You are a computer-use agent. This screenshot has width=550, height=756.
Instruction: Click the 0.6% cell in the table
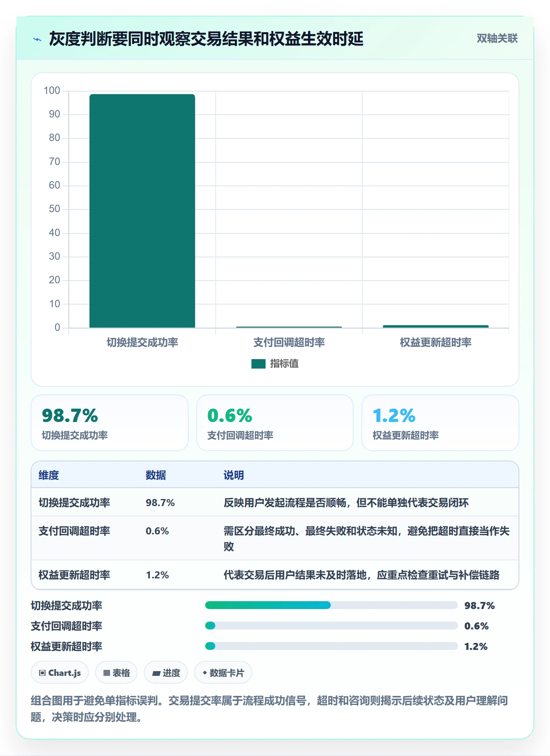click(x=157, y=531)
